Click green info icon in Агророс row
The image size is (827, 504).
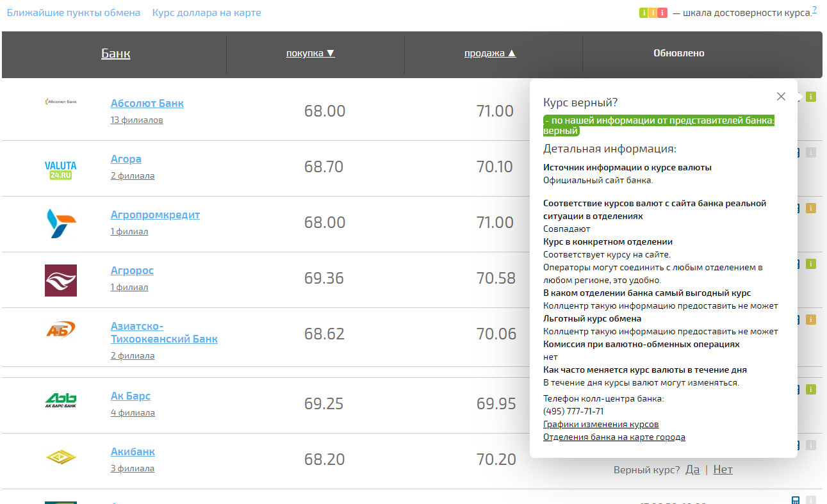point(810,264)
